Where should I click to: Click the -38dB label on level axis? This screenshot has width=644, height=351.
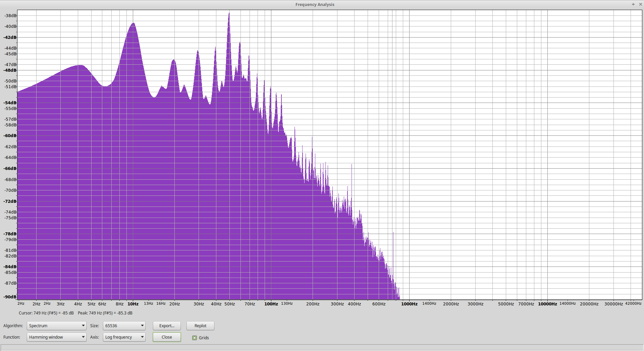pyautogui.click(x=10, y=15)
